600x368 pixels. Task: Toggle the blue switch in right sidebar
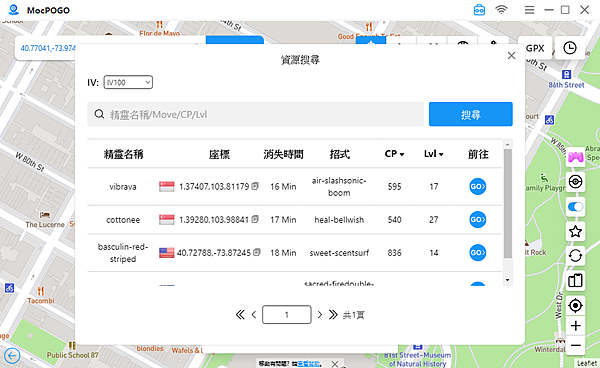(x=576, y=207)
